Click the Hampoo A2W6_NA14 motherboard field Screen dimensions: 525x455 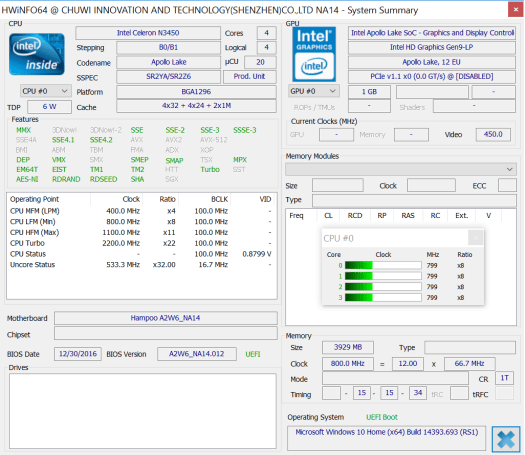pyautogui.click(x=166, y=318)
